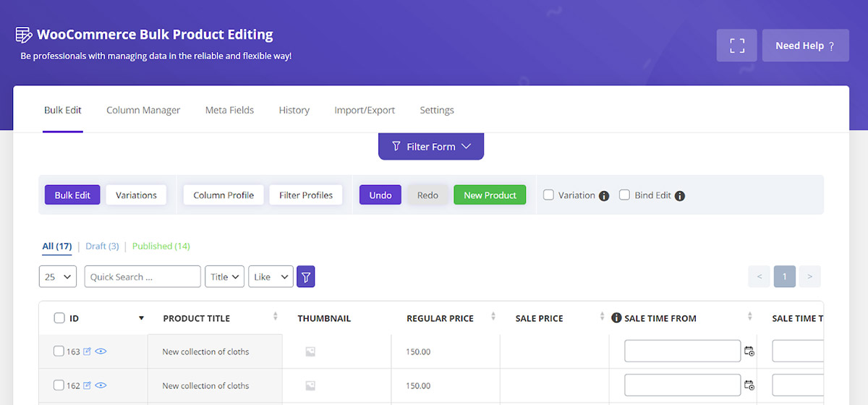
Task: Click the green New Product button
Action: pos(490,195)
